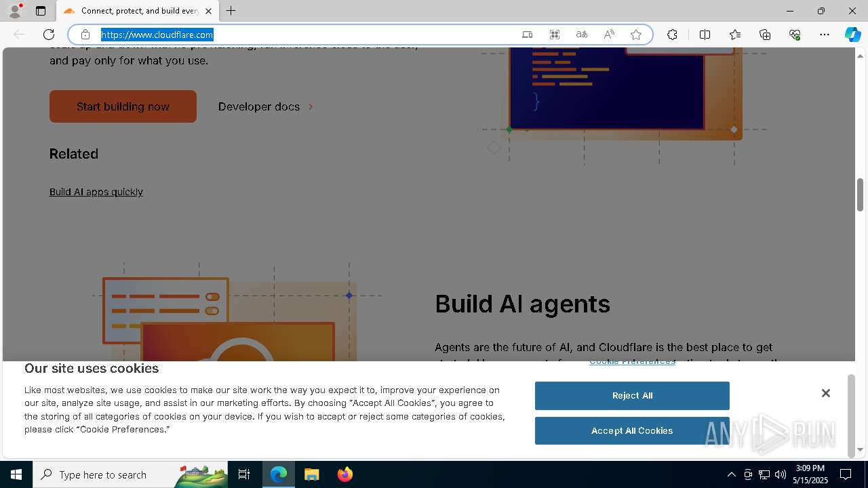This screenshot has width=868, height=488.
Task: Open File Explorer from taskbar
Action: pos(312,474)
